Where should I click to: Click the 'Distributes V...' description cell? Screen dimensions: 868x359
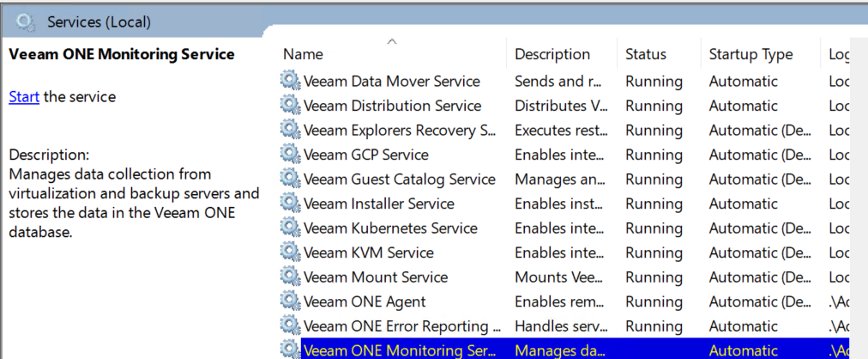click(561, 106)
